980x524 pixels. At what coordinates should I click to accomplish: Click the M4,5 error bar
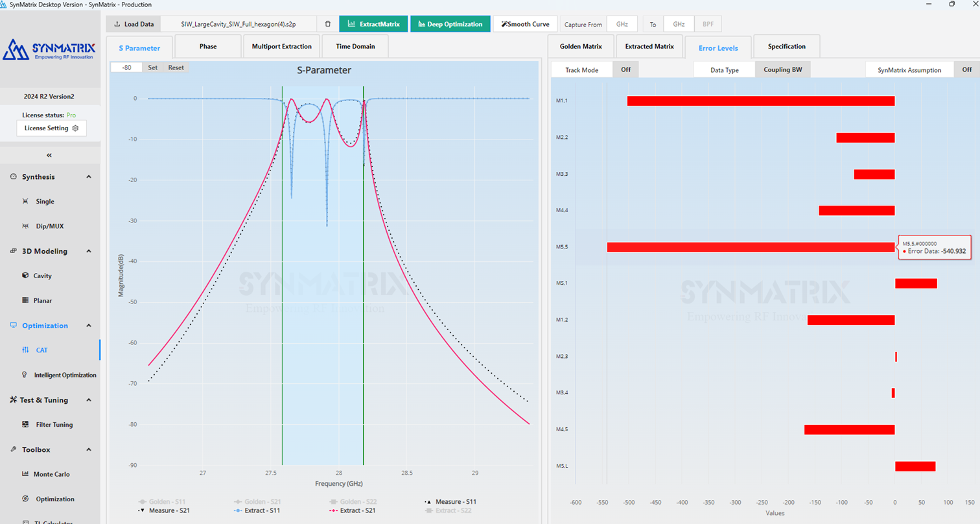pyautogui.click(x=850, y=429)
